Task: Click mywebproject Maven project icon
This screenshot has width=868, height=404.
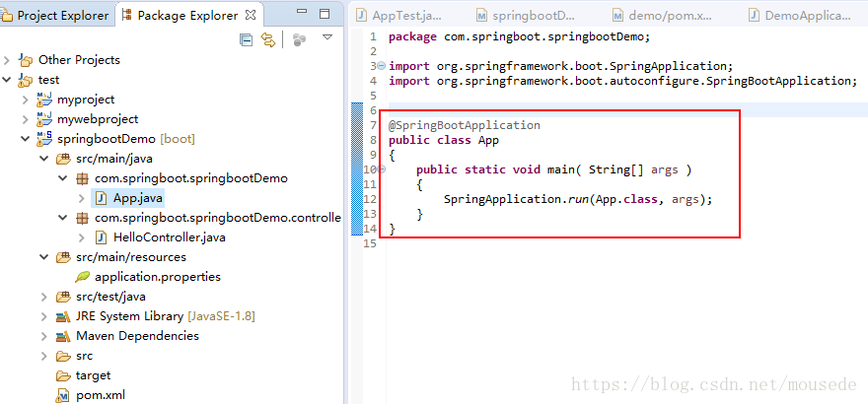Action: [43, 119]
